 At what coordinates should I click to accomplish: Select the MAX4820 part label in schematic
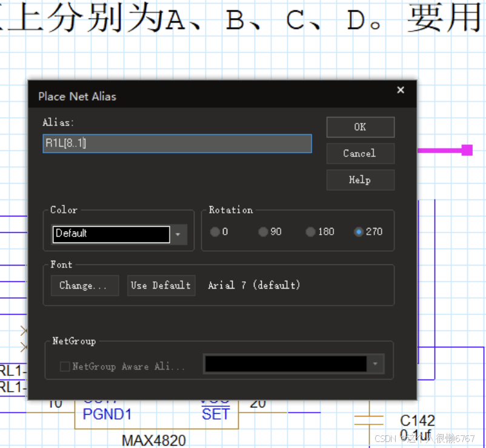tap(154, 440)
